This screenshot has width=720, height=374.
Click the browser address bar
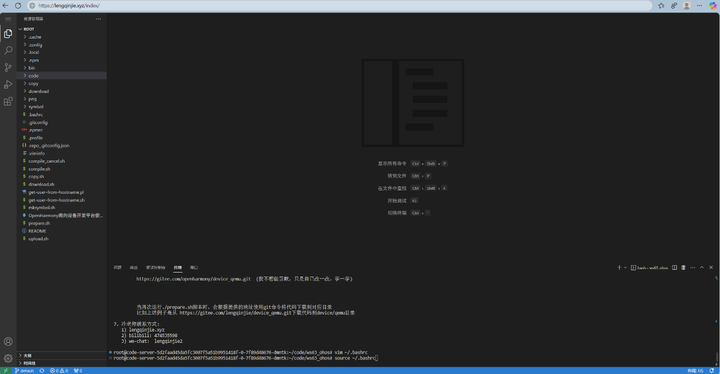point(340,6)
